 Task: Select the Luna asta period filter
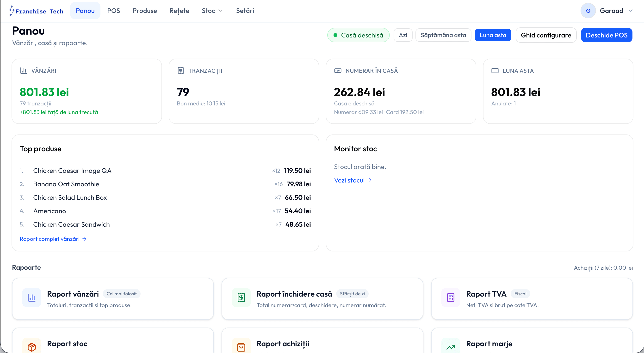[x=493, y=35]
